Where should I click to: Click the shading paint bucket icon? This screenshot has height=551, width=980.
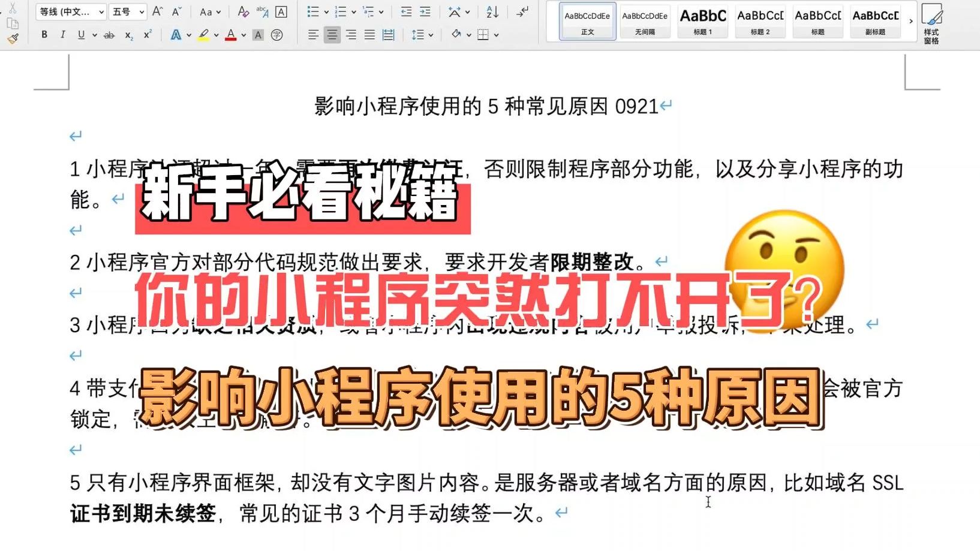click(x=456, y=35)
